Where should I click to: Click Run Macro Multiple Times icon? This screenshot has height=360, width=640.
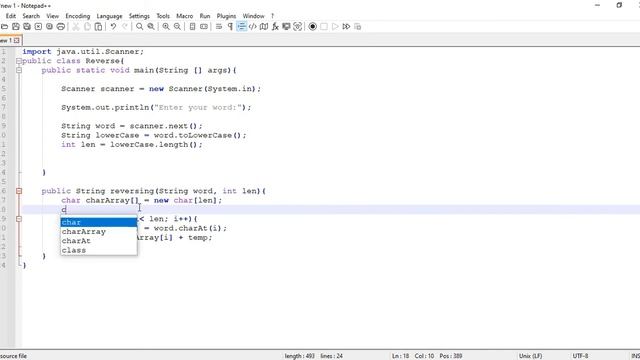pyautogui.click(x=346, y=27)
